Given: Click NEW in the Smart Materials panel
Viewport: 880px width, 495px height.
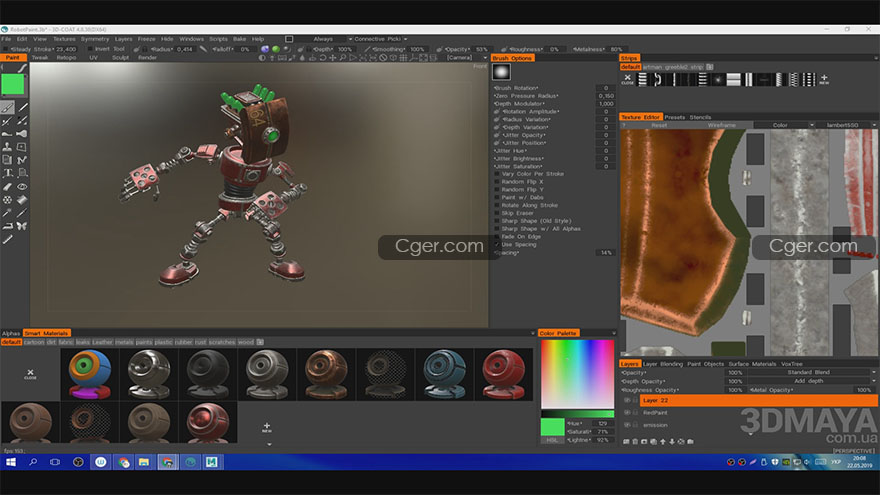Looking at the screenshot, I should tap(267, 428).
